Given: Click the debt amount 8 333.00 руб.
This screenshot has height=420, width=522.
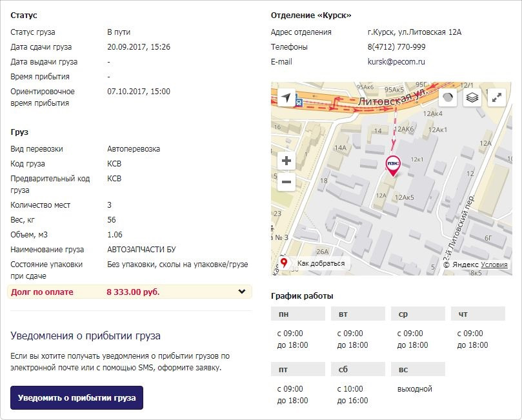Looking at the screenshot, I should click(133, 292).
